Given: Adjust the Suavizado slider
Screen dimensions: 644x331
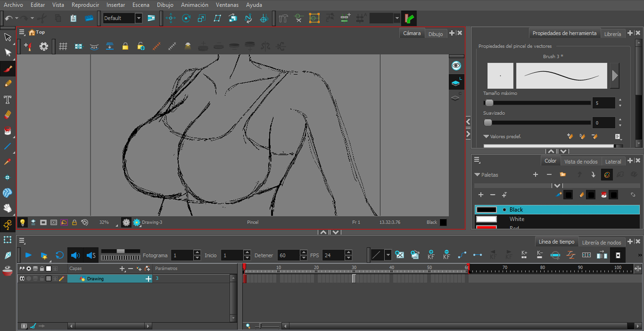Looking at the screenshot, I should [x=537, y=123].
